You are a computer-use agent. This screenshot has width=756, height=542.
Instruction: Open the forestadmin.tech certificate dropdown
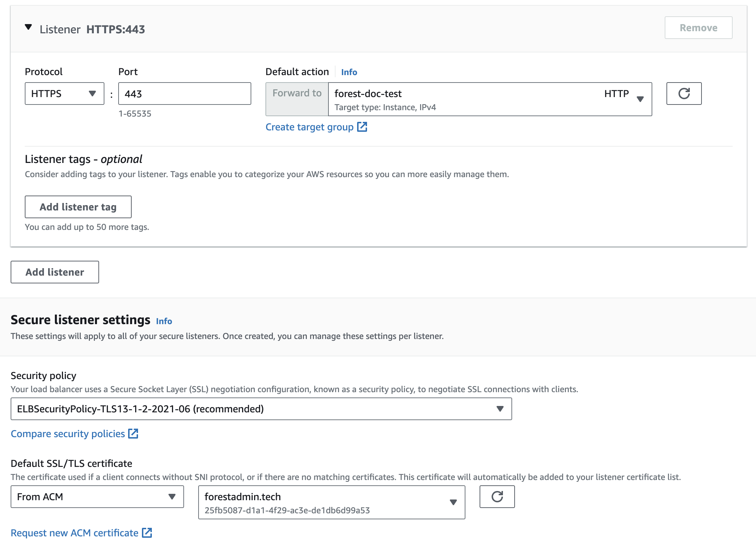332,502
